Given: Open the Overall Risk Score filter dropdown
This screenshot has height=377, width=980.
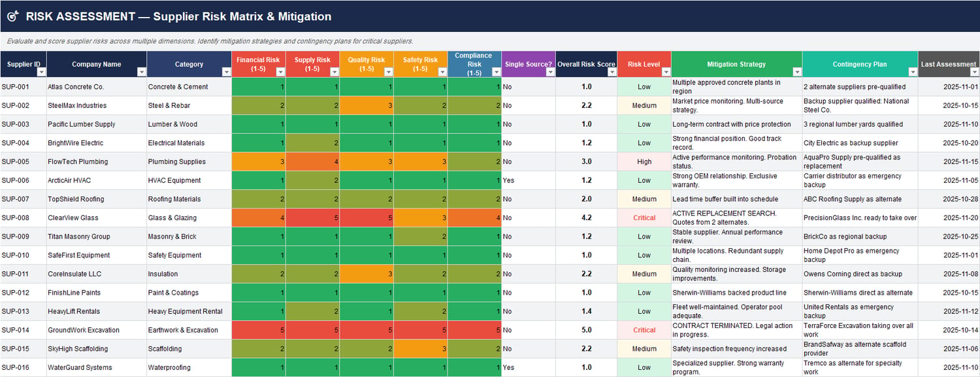Looking at the screenshot, I should 612,72.
